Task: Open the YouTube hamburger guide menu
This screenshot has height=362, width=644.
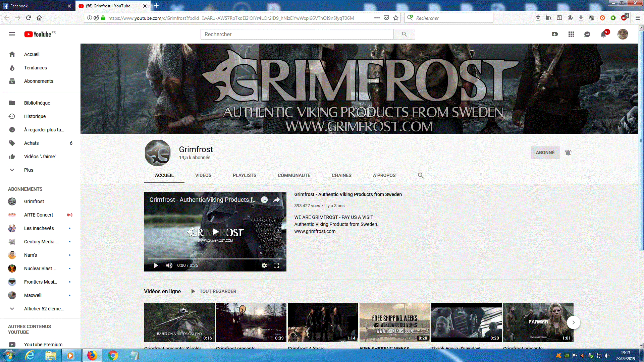Action: point(12,34)
